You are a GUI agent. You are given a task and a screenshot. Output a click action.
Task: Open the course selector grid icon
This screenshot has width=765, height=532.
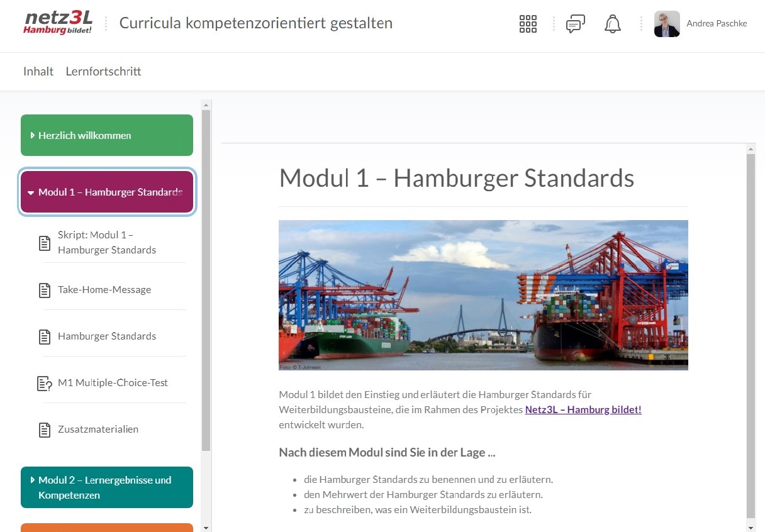pyautogui.click(x=528, y=24)
